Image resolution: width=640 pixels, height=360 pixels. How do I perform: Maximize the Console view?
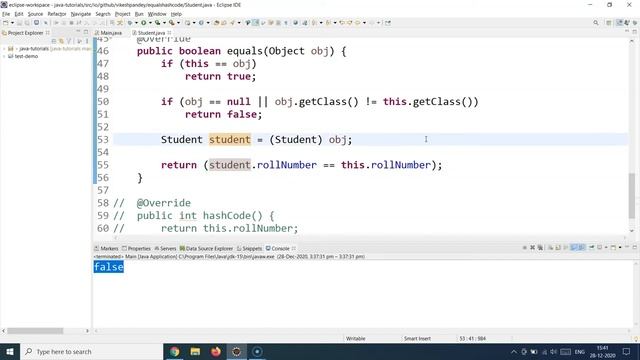click(635, 247)
